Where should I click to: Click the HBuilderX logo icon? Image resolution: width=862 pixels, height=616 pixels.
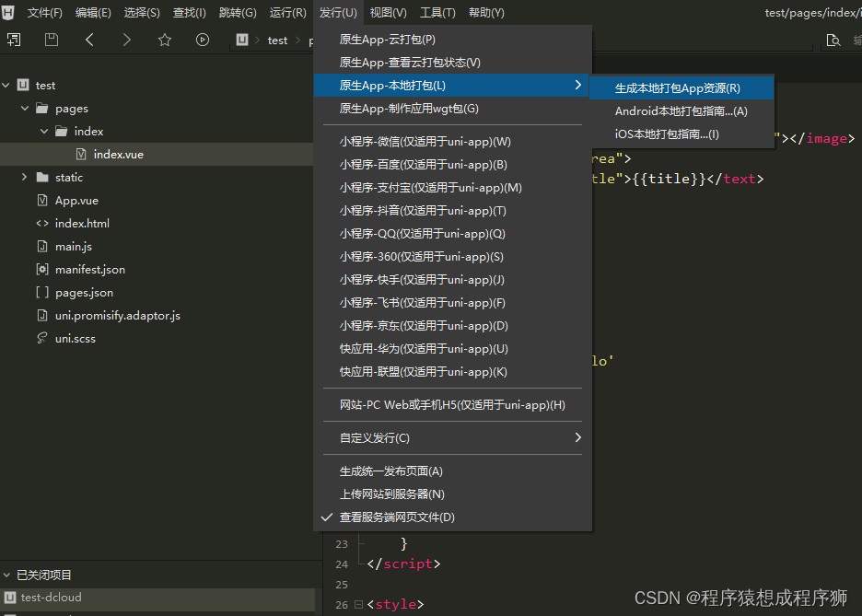[x=9, y=12]
